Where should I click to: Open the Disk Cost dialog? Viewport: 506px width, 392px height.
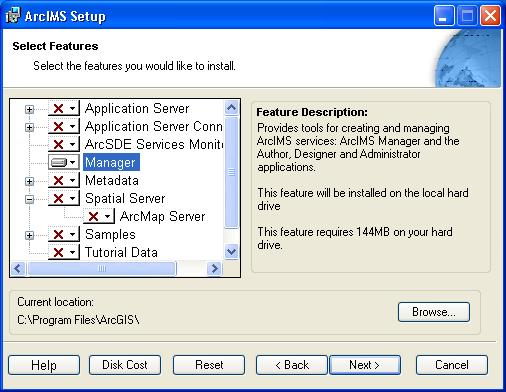click(x=125, y=365)
